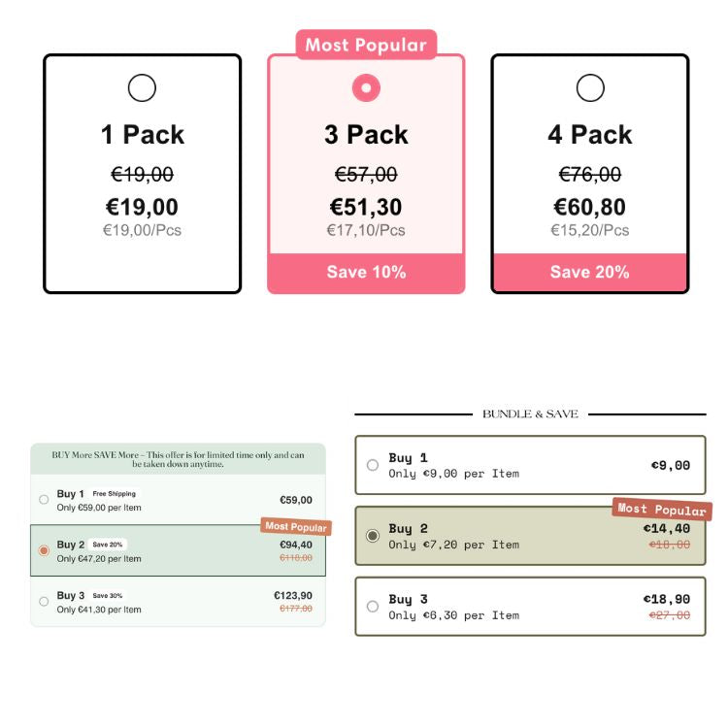This screenshot has height=728, width=728.
Task: Click the orange Most Popular label on green list
Action: 296,527
